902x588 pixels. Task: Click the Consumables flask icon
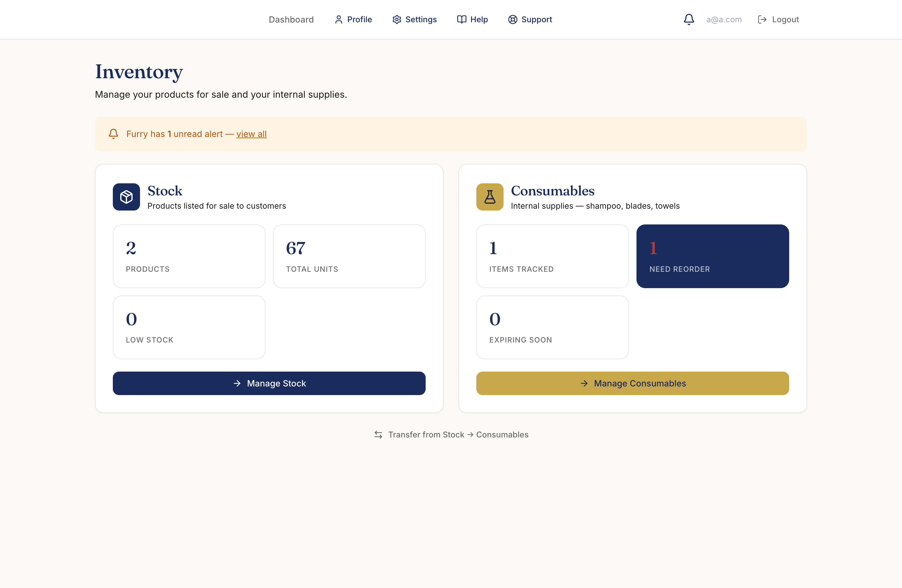490,197
